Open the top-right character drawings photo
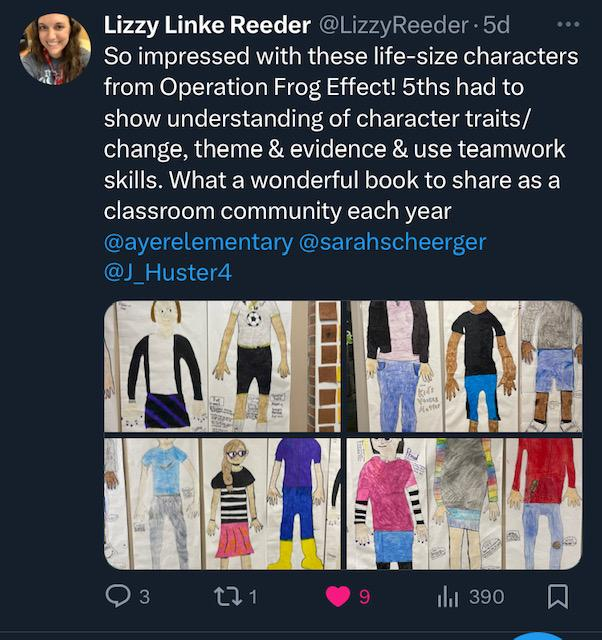 [x=463, y=366]
